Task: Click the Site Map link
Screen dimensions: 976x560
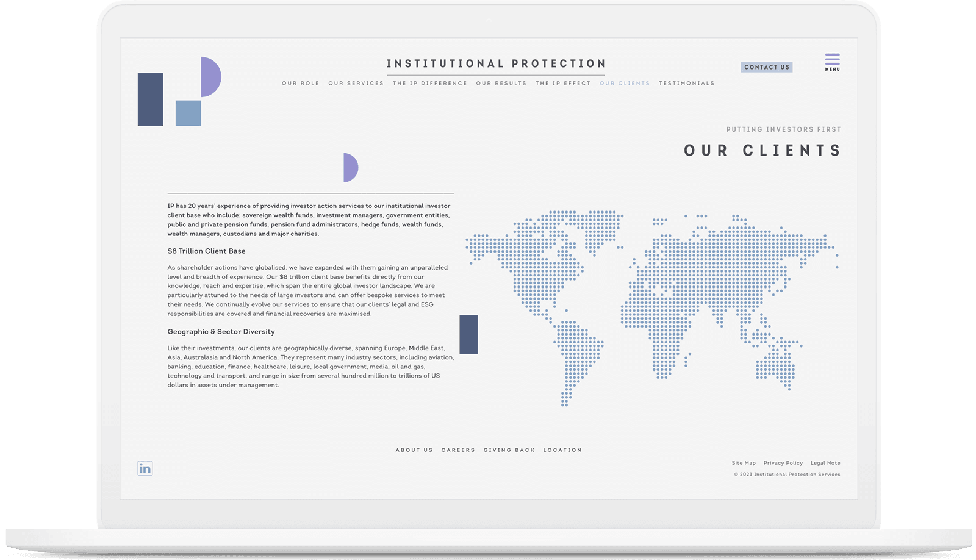Action: [x=744, y=463]
